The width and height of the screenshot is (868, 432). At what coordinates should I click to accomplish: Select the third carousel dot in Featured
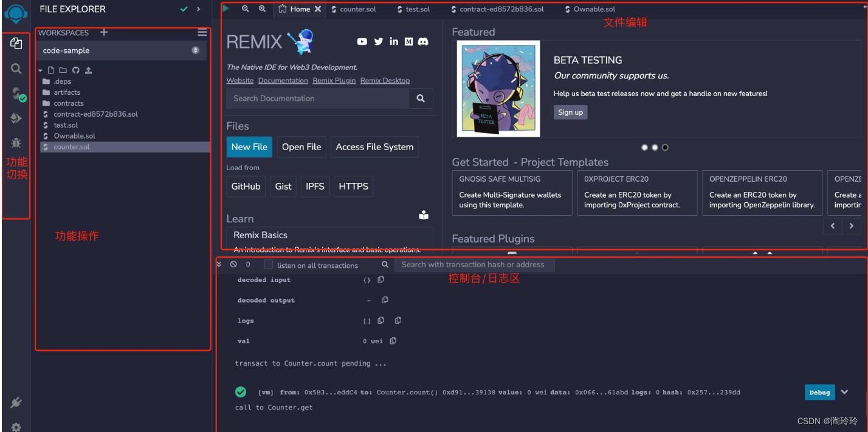pyautogui.click(x=665, y=147)
